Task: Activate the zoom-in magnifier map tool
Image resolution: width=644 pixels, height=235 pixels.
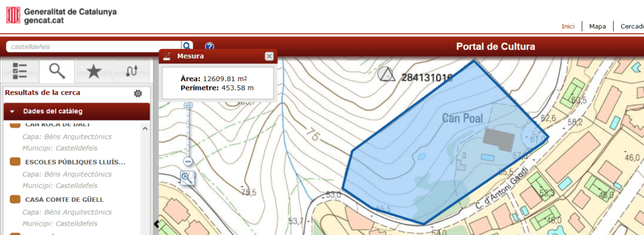Action: click(x=187, y=178)
